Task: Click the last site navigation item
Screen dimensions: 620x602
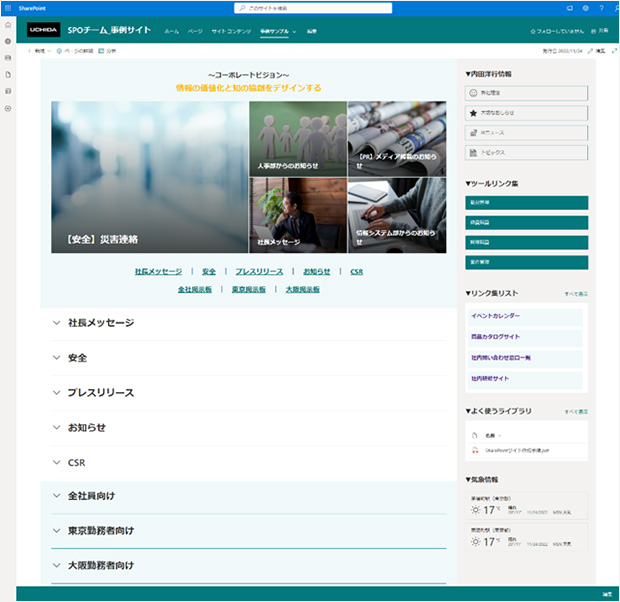Action: point(312,31)
